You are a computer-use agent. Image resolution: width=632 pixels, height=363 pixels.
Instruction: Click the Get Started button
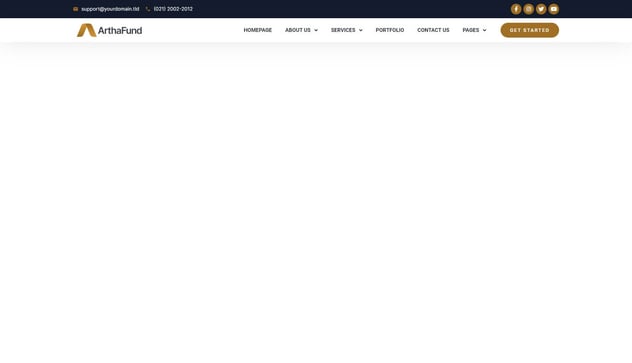(x=530, y=30)
